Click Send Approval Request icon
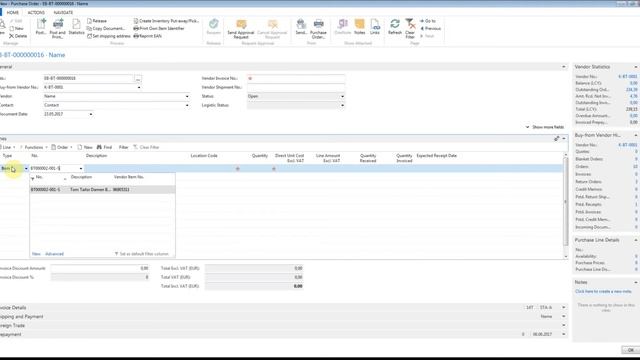This screenshot has width=640, height=360. (241, 28)
